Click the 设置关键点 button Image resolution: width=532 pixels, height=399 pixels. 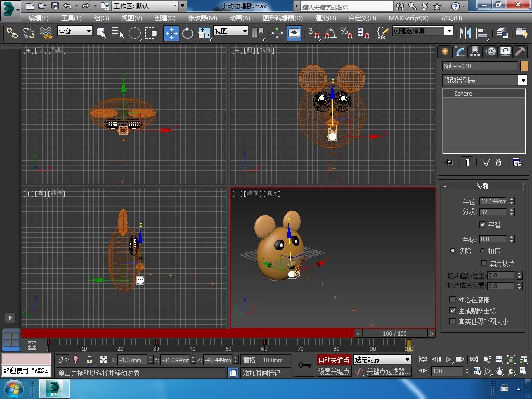click(x=334, y=371)
